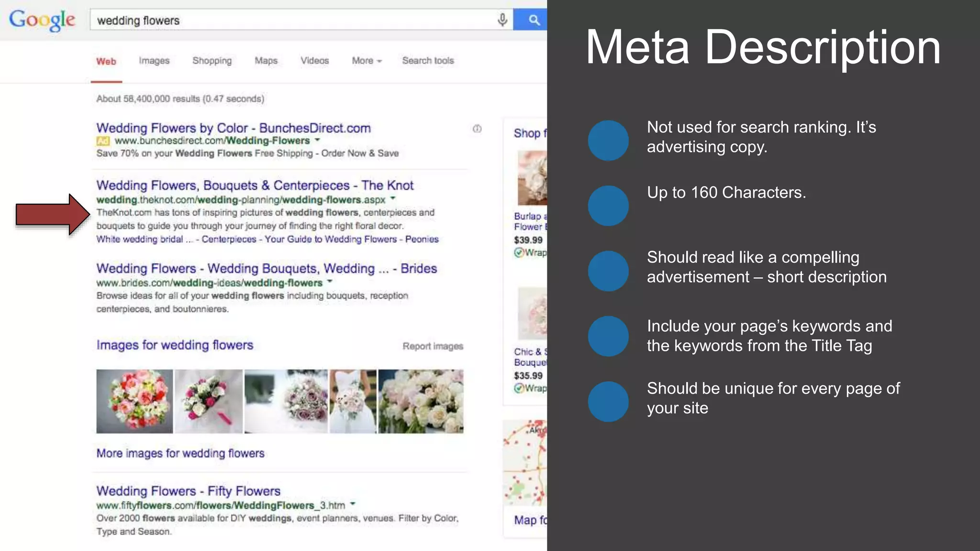Open the Peonies sitelink
980x551 pixels.
click(x=422, y=239)
